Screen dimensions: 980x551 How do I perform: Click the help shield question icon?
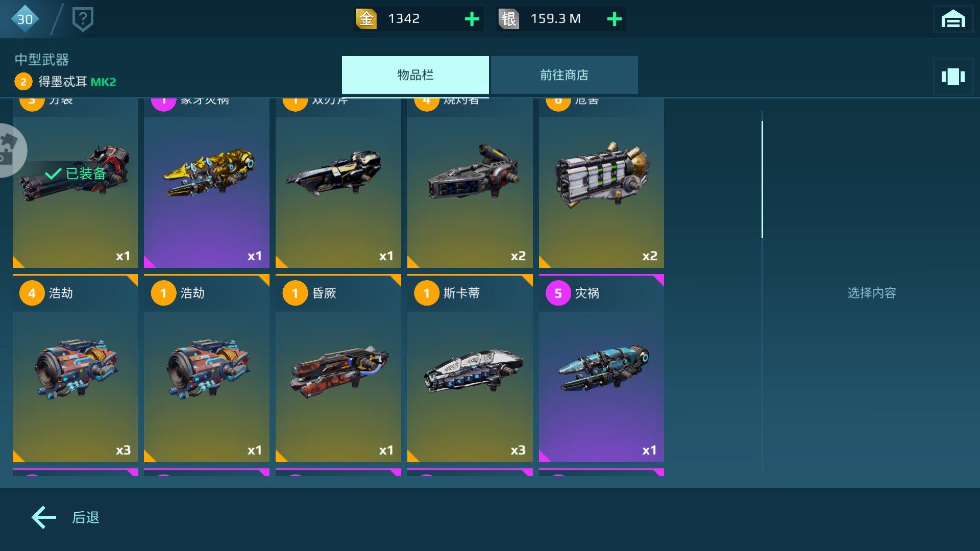(83, 19)
